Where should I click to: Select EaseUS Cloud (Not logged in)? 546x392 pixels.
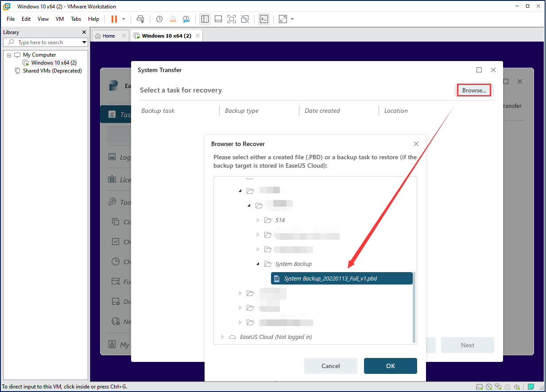[276, 337]
